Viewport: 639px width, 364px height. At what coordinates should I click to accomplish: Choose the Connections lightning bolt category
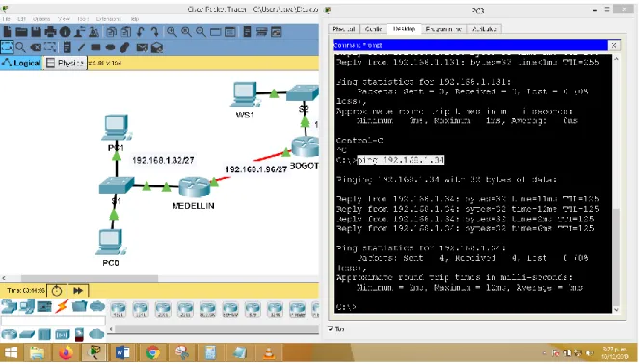pyautogui.click(x=62, y=306)
